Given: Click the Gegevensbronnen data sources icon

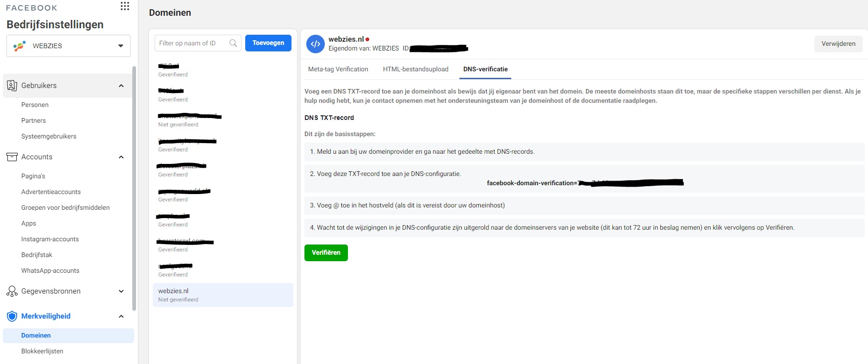Looking at the screenshot, I should 12,291.
